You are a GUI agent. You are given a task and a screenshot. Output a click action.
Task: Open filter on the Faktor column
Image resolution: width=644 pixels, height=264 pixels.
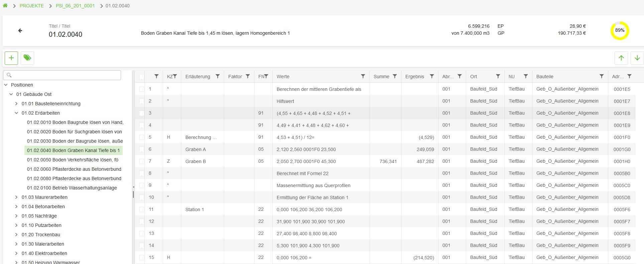pyautogui.click(x=248, y=76)
